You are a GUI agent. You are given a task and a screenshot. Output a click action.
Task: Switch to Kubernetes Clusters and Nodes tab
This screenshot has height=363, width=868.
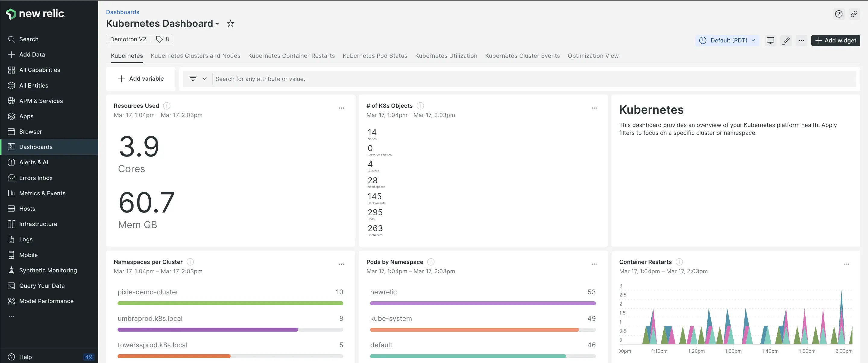195,56
